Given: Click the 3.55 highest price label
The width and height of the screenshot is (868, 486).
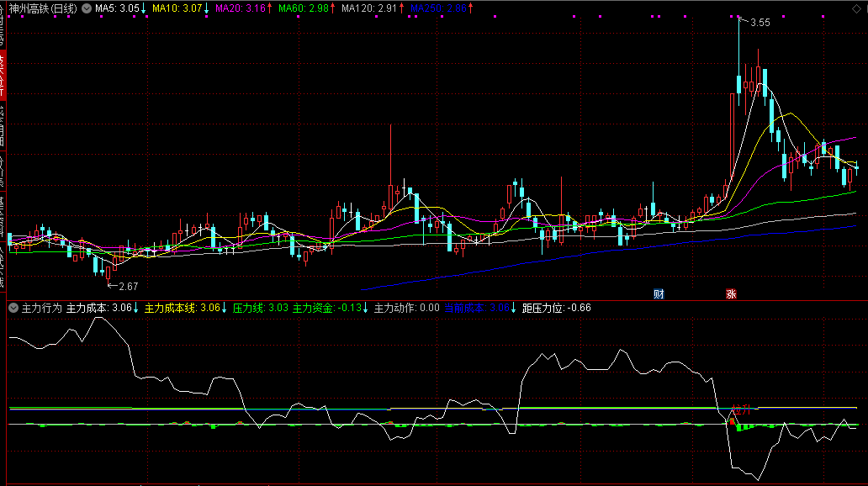Looking at the screenshot, I should [x=760, y=23].
